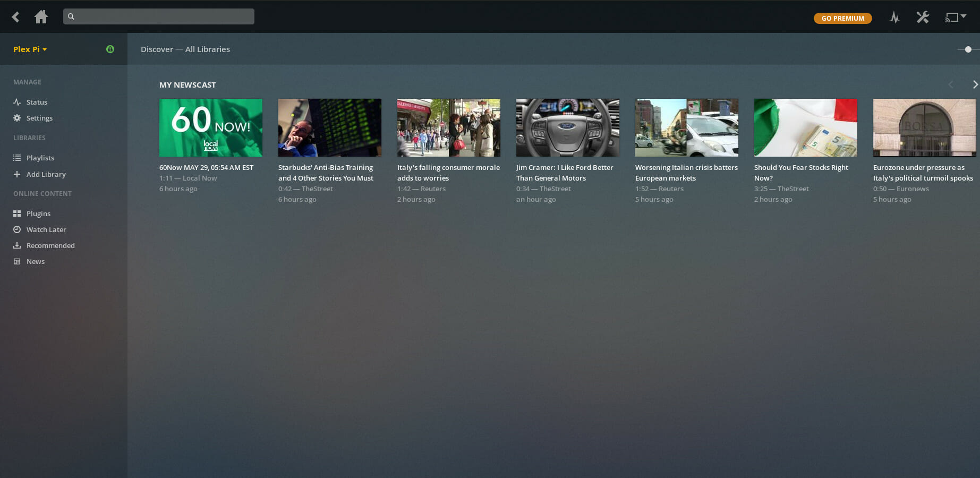The image size is (980, 478).
Task: Click the Playlists list icon
Action: coord(17,158)
